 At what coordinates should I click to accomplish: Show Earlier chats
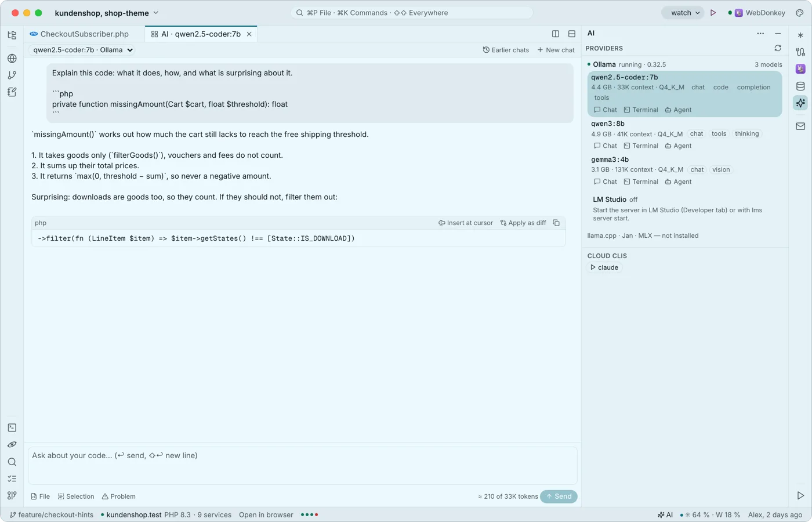tap(506, 50)
